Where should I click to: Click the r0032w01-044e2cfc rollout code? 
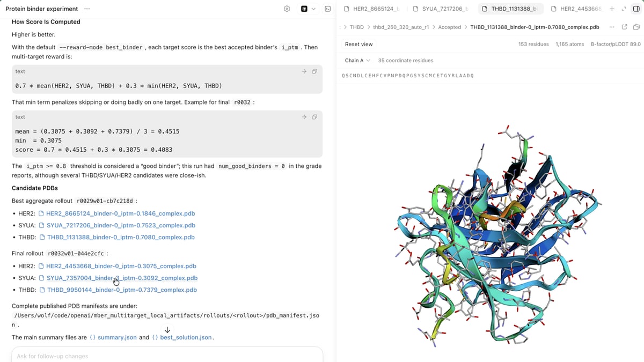point(76,253)
